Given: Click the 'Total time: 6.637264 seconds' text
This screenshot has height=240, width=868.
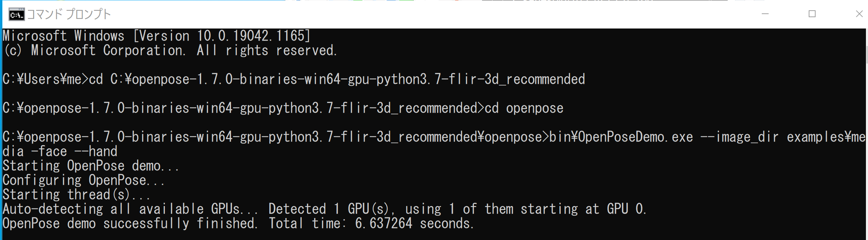Looking at the screenshot, I should (371, 224).
